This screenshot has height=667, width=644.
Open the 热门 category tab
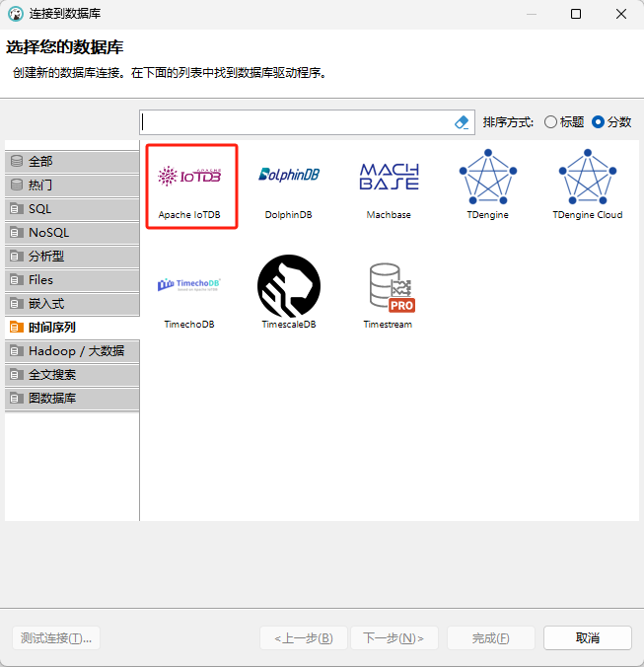[71, 185]
